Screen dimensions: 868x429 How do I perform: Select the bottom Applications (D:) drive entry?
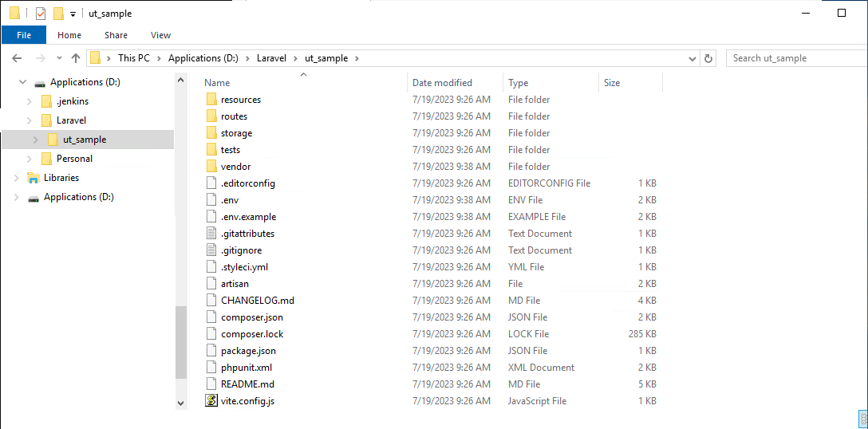pos(79,197)
